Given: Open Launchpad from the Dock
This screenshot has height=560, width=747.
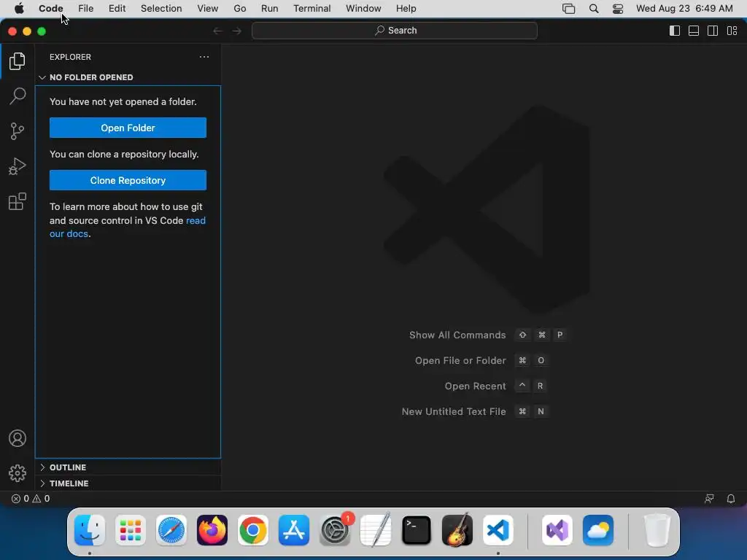Looking at the screenshot, I should click(131, 530).
